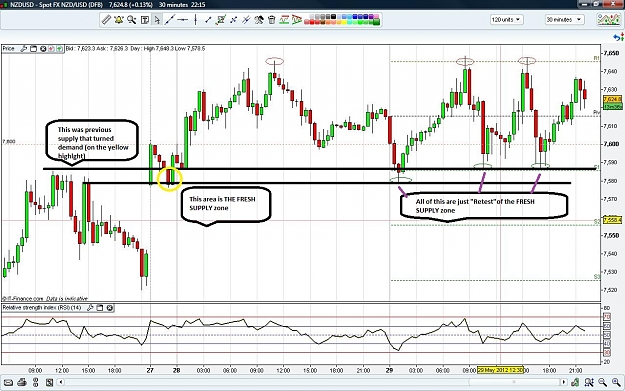The width and height of the screenshot is (625, 391).
Task: Click the 'Price' panel label
Action: tap(8, 49)
